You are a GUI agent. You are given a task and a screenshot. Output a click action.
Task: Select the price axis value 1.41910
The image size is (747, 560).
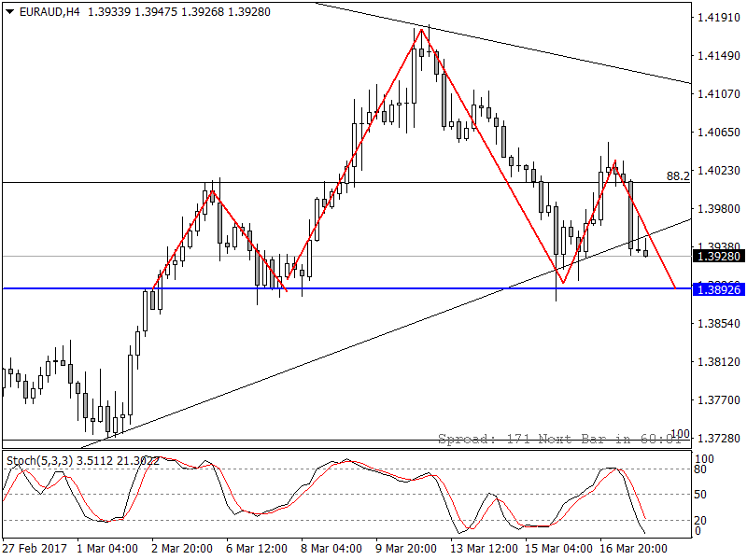coord(718,18)
